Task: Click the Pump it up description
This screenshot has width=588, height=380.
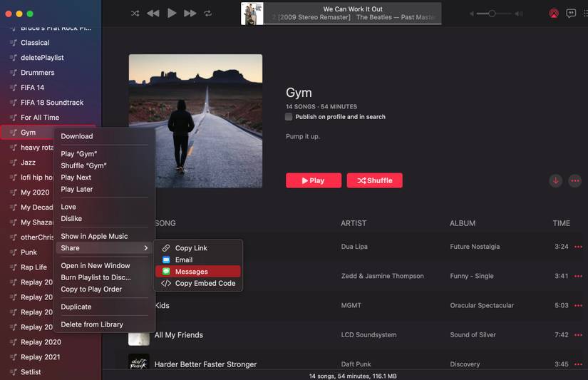Action: pyautogui.click(x=303, y=136)
